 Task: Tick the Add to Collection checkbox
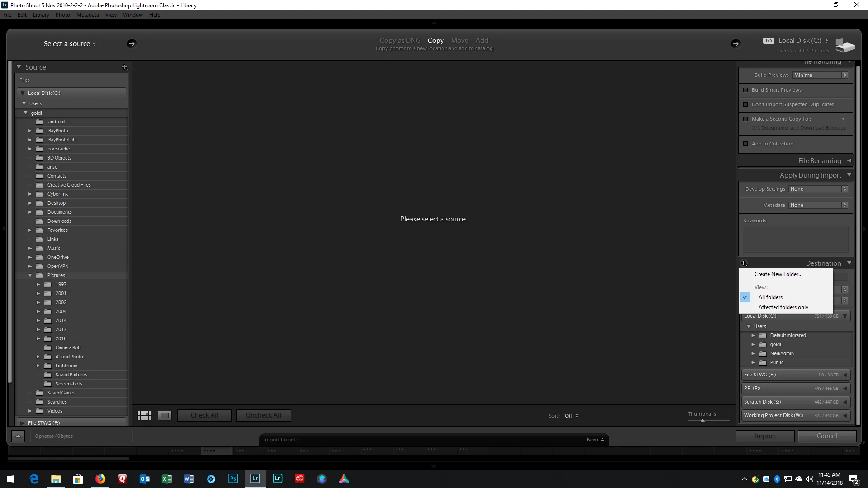745,144
